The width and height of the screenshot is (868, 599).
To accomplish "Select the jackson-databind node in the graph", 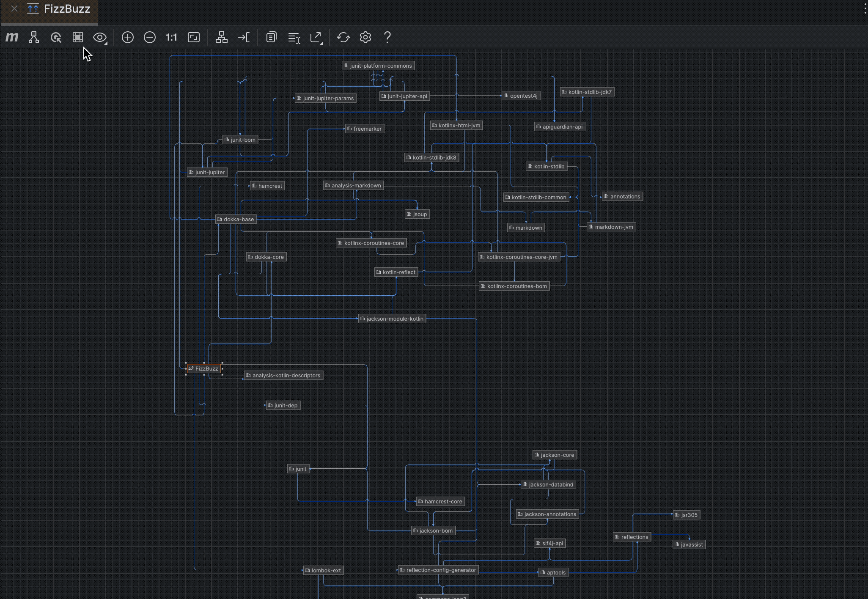I will point(548,484).
